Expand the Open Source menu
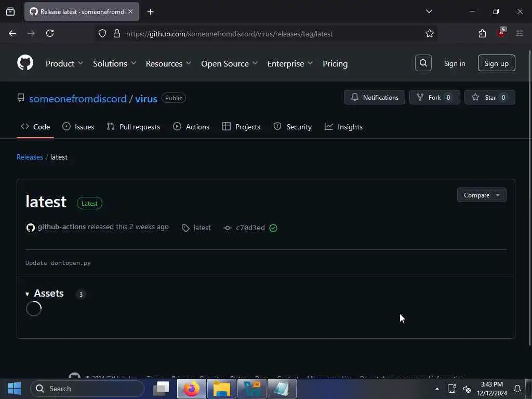 [229, 63]
